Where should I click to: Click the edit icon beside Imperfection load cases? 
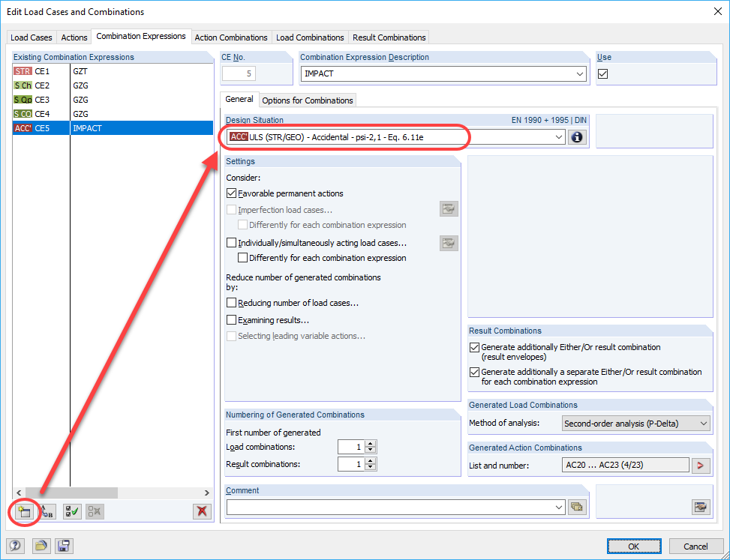[x=448, y=208]
